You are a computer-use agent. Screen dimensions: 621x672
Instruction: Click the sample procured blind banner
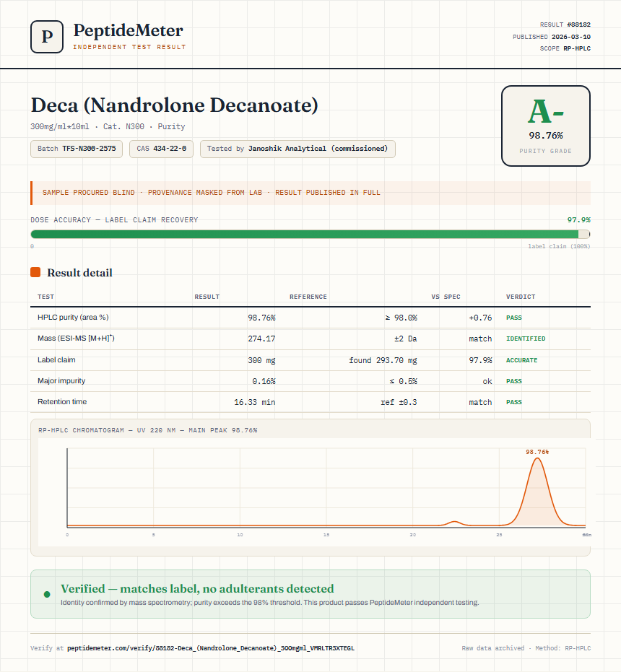click(x=310, y=193)
